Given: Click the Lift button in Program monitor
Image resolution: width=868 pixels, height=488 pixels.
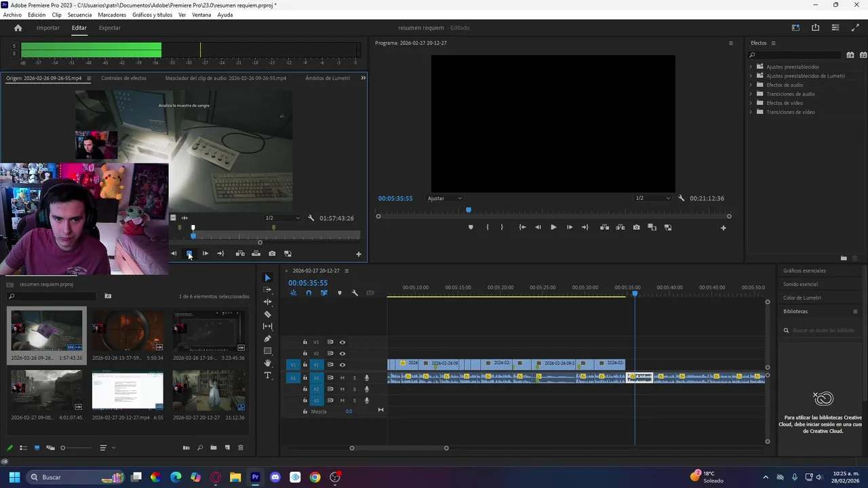Looking at the screenshot, I should pyautogui.click(x=604, y=227).
